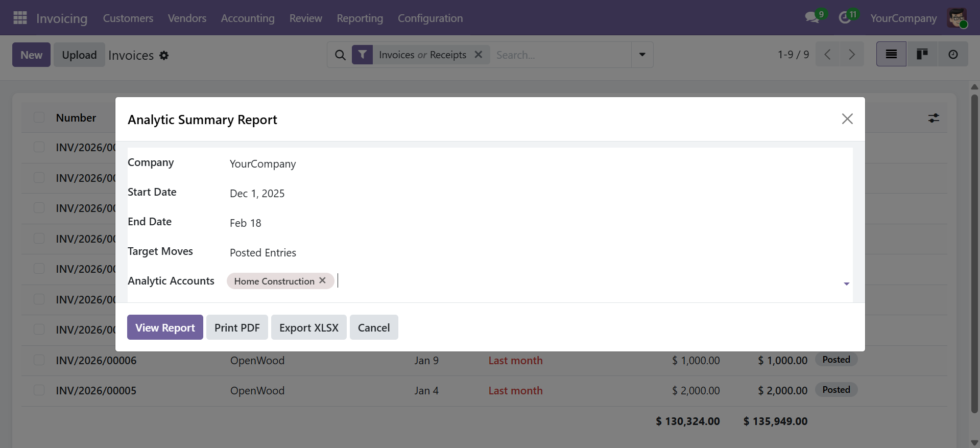Click the Jan 4 invoice date cell
This screenshot has height=448, width=980.
coord(426,390)
